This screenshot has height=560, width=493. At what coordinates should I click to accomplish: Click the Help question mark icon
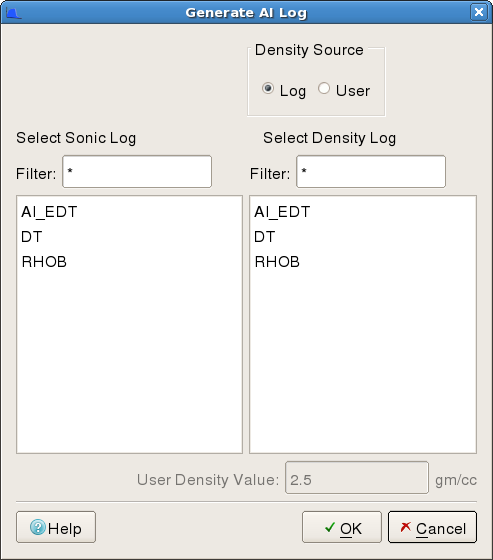tap(38, 527)
